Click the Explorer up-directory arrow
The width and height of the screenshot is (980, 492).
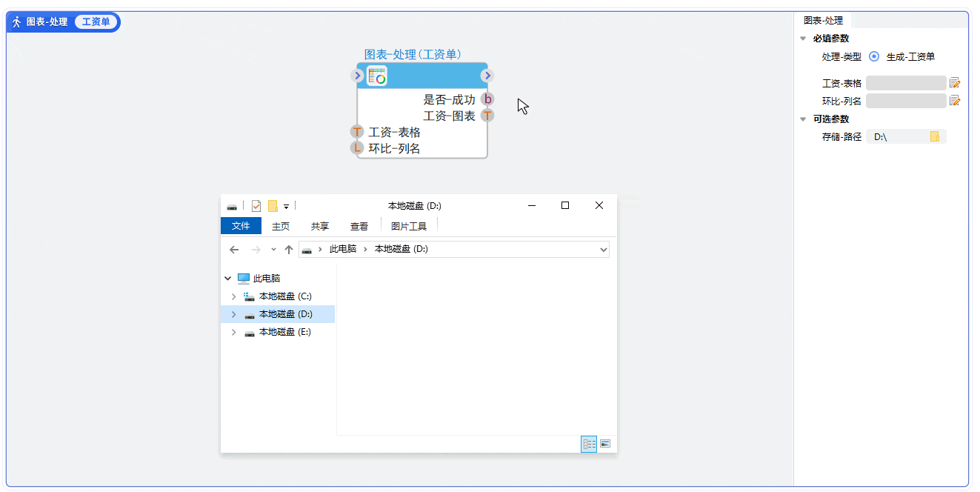289,250
